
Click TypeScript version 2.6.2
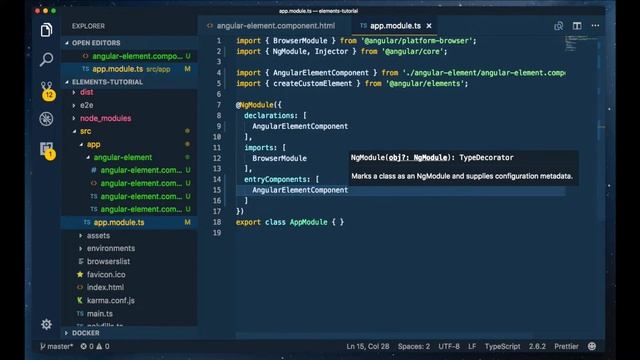537,346
